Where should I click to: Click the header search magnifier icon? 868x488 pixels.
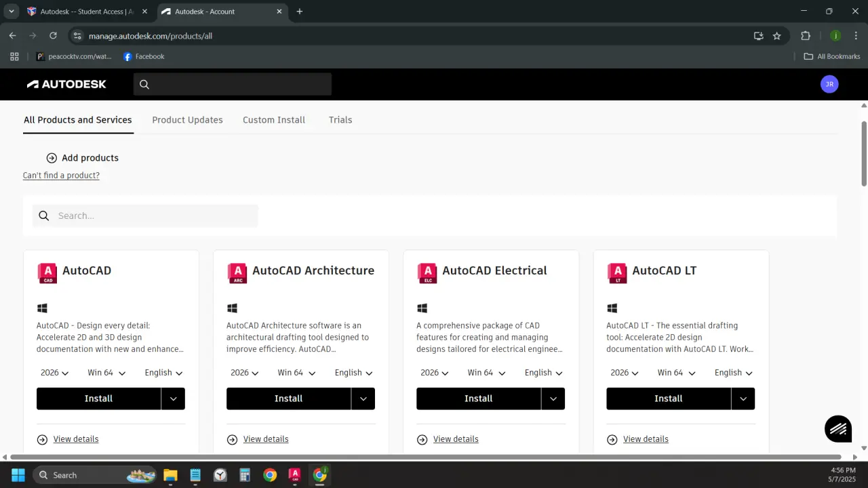coord(144,84)
